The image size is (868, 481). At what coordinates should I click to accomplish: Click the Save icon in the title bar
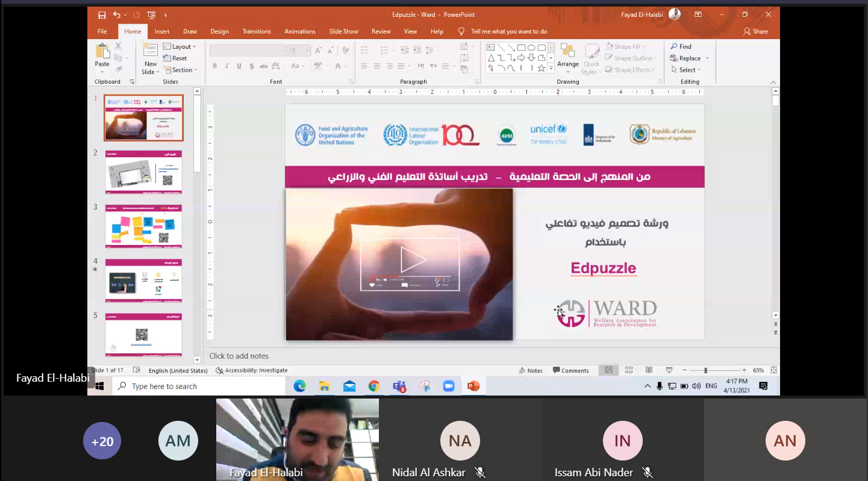click(102, 15)
